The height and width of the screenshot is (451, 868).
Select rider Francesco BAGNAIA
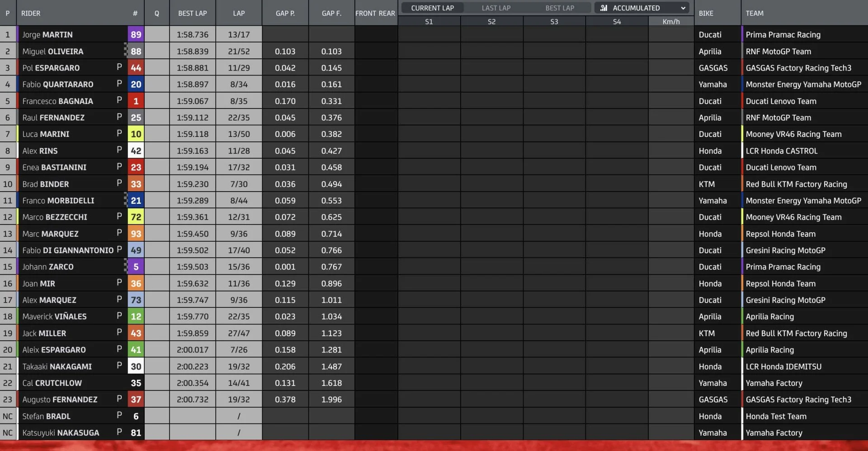57,101
